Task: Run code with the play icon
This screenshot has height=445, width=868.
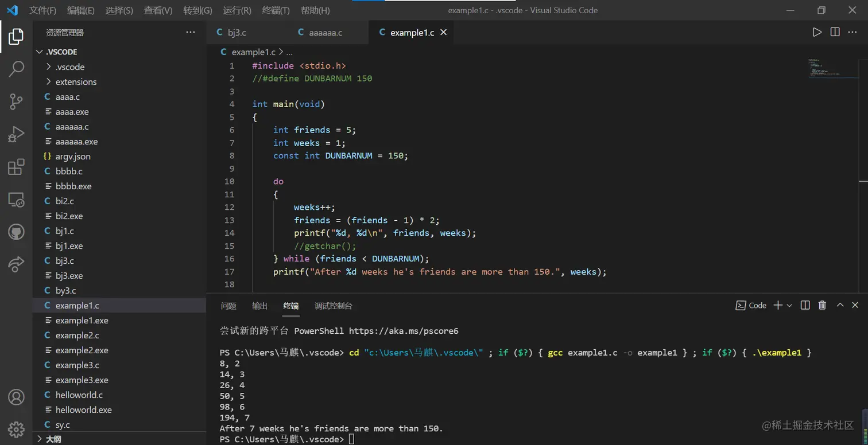Action: [x=817, y=33]
